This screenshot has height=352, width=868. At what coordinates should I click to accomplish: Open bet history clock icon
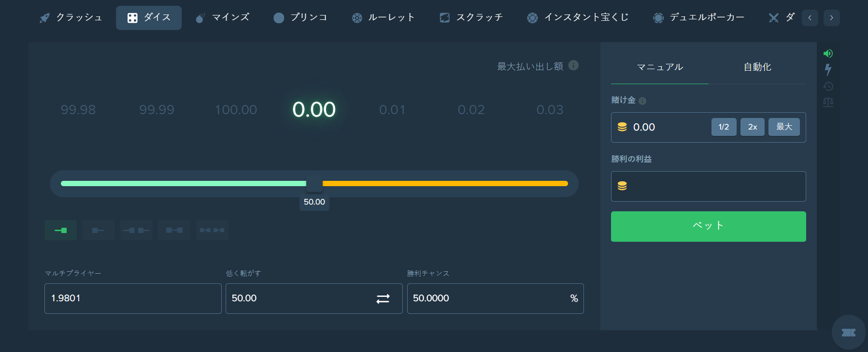(x=828, y=87)
